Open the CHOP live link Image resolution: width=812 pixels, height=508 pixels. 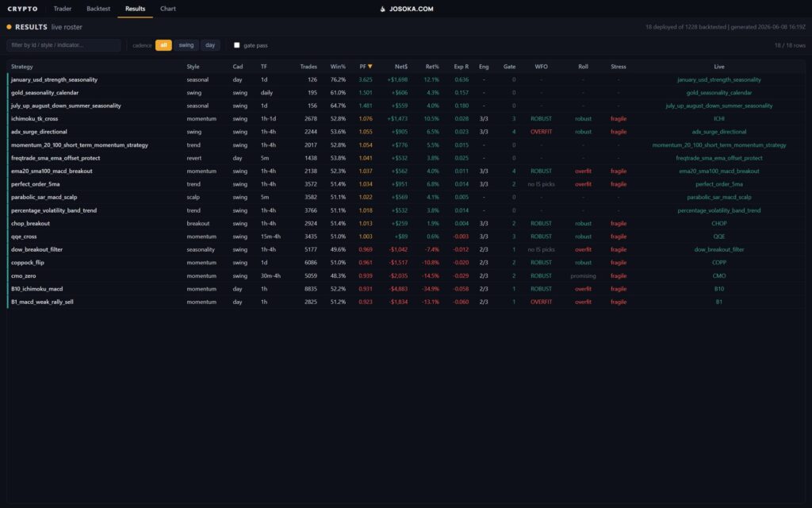click(x=718, y=223)
